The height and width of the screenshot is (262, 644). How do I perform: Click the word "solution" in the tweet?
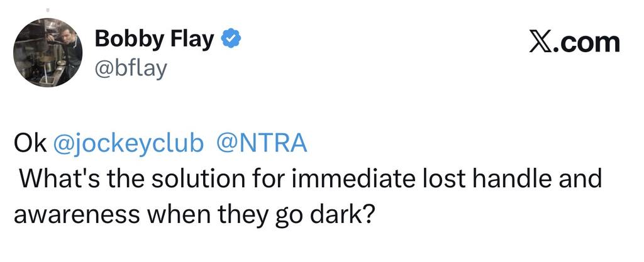coord(191,179)
